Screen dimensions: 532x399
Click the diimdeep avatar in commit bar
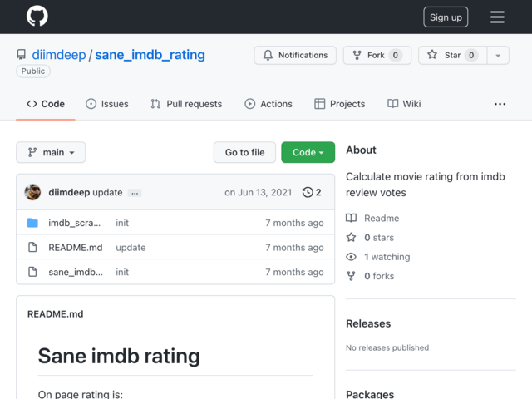click(x=32, y=192)
